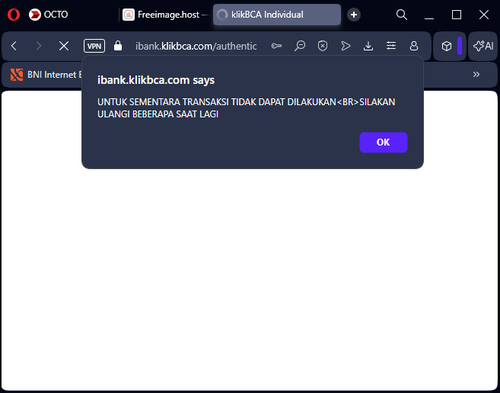This screenshot has width=500, height=393.
Task: Open the tab search magnifier icon
Action: (401, 15)
